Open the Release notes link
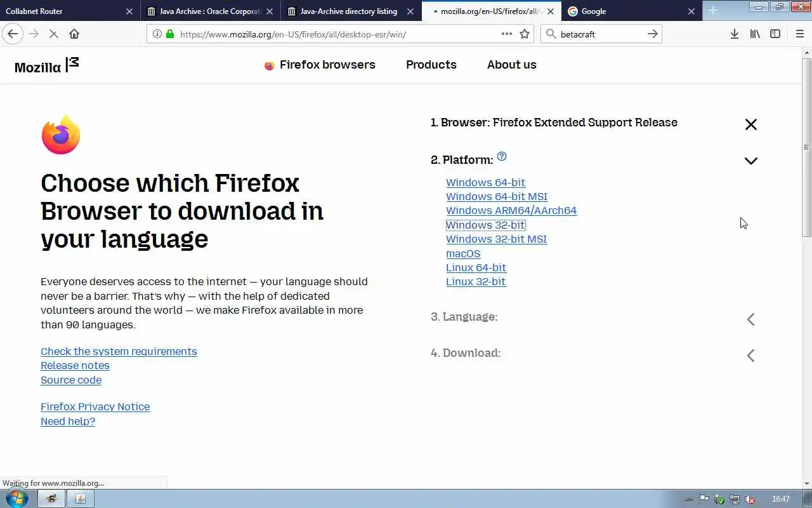Viewport: 812px width, 508px height. pos(75,366)
